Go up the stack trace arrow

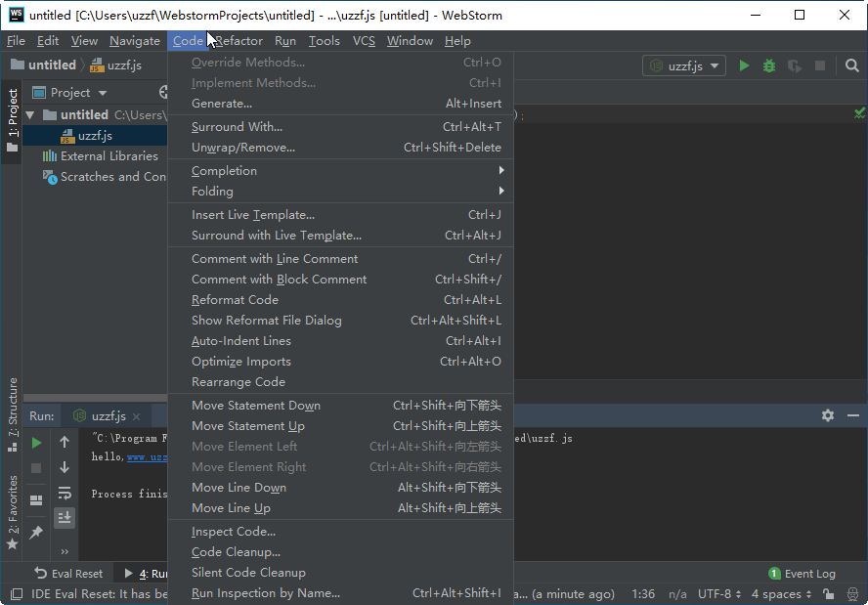click(65, 442)
